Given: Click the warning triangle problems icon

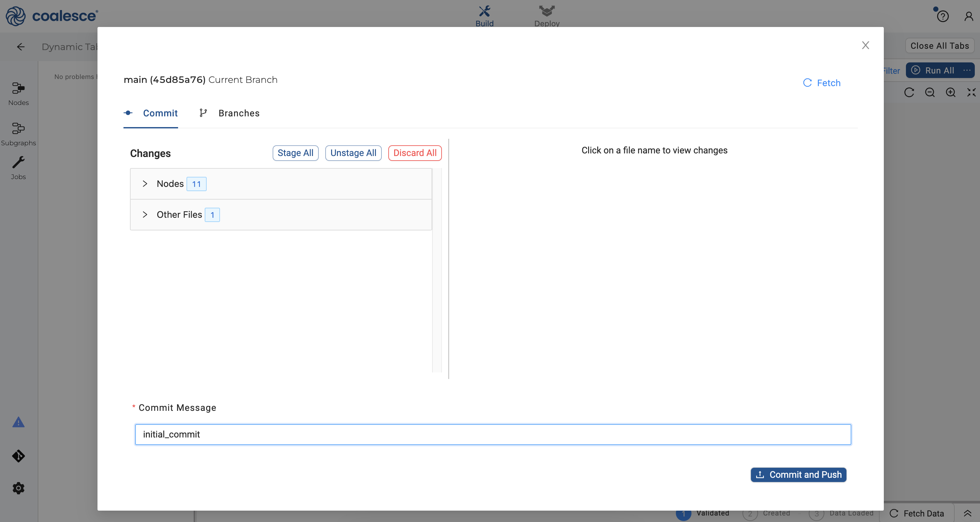Looking at the screenshot, I should tap(18, 422).
